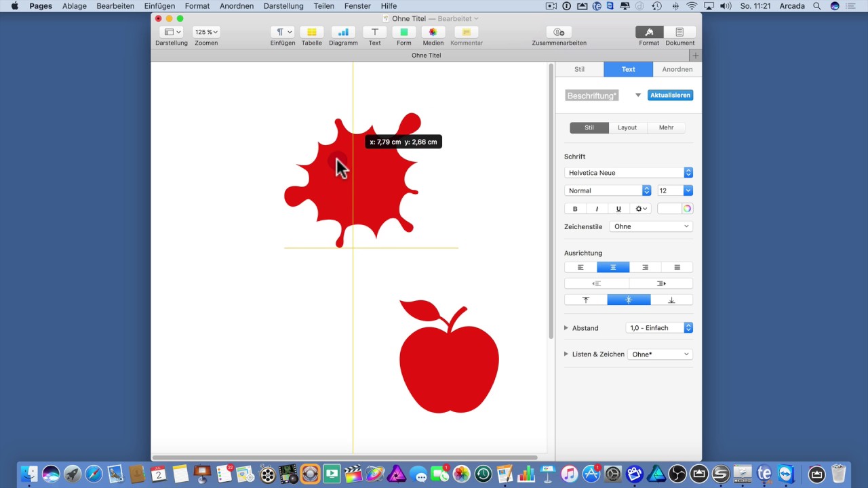This screenshot has height=488, width=868.
Task: Open the text color wheel picker
Action: coord(687,209)
